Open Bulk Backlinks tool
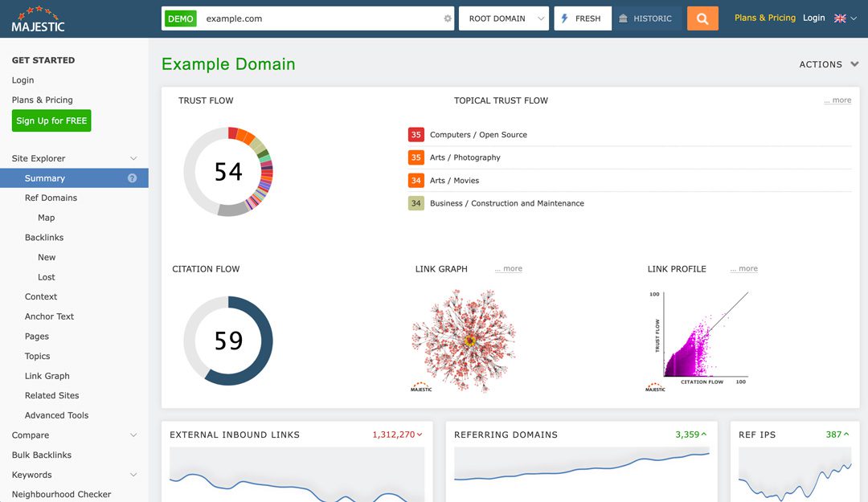 point(42,455)
